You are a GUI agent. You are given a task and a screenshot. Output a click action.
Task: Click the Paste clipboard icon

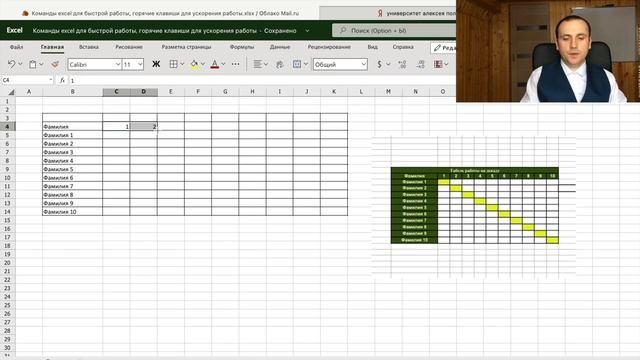(33, 64)
